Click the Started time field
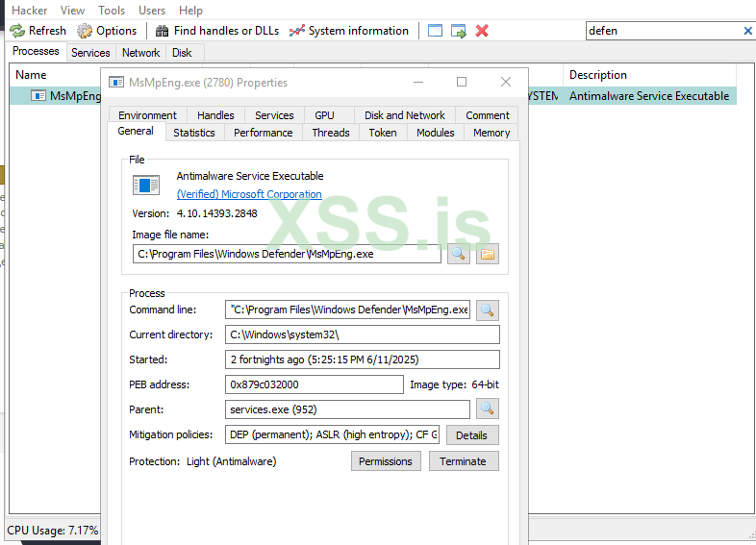Viewport: 756px width, 545px height. click(362, 359)
